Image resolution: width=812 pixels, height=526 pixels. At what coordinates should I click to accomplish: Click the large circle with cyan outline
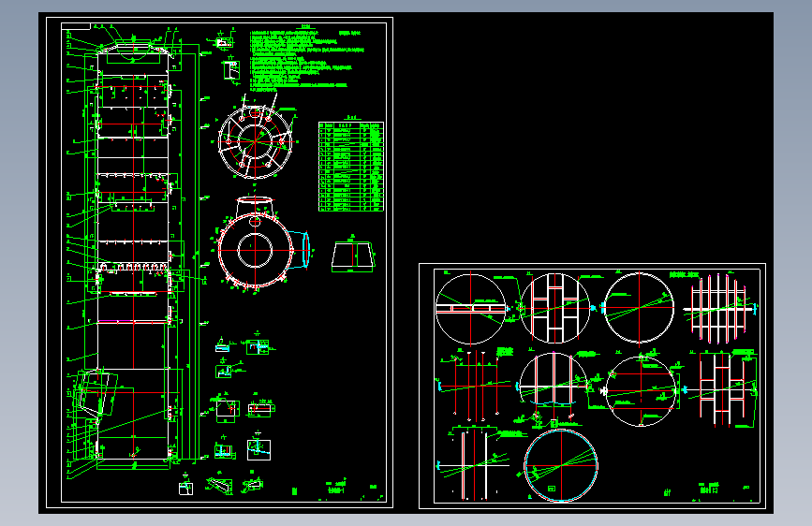(x=561, y=465)
